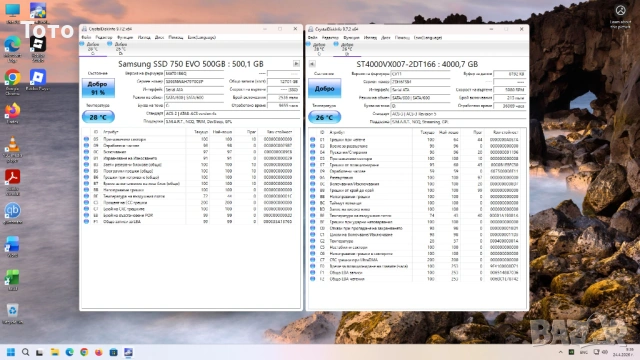Click the 28 °C temperature button
640x360 pixels.
point(98,117)
